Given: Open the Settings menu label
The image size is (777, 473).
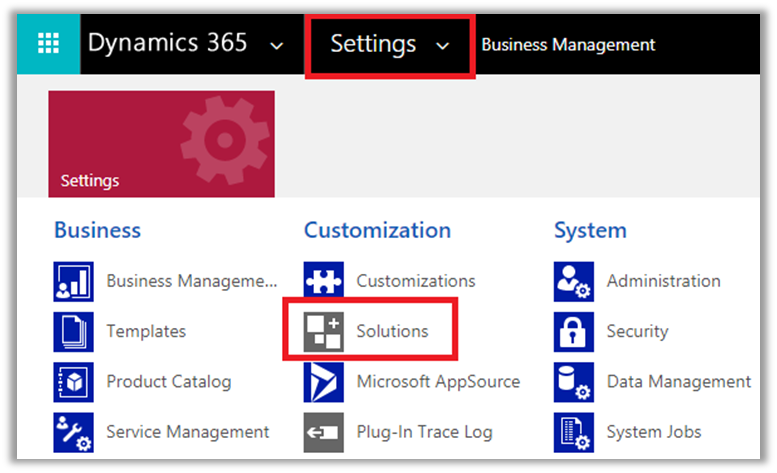Looking at the screenshot, I should [x=373, y=44].
